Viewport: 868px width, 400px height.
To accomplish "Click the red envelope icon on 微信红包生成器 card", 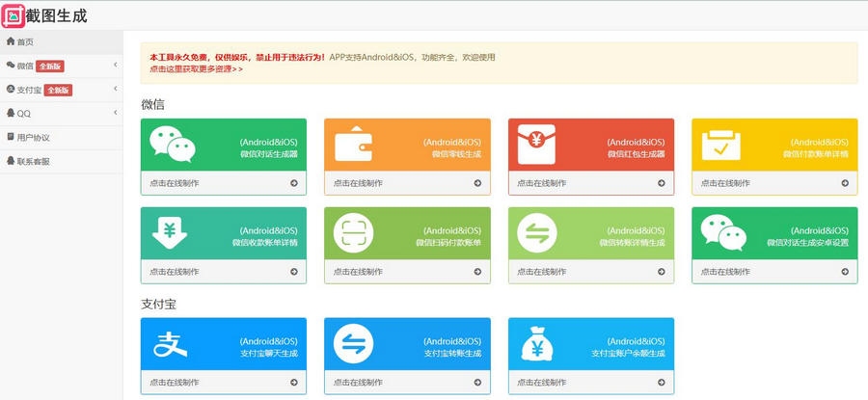I will point(537,145).
